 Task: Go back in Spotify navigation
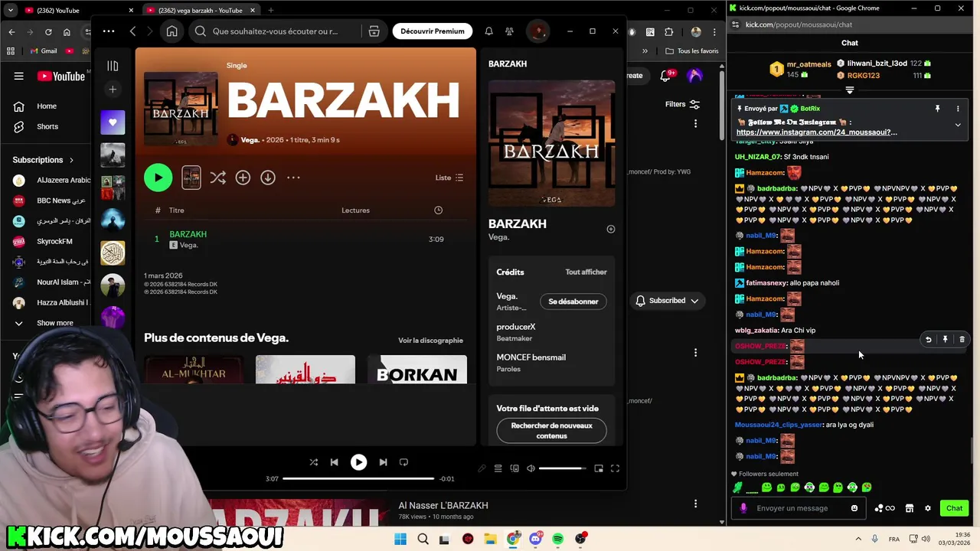click(132, 31)
